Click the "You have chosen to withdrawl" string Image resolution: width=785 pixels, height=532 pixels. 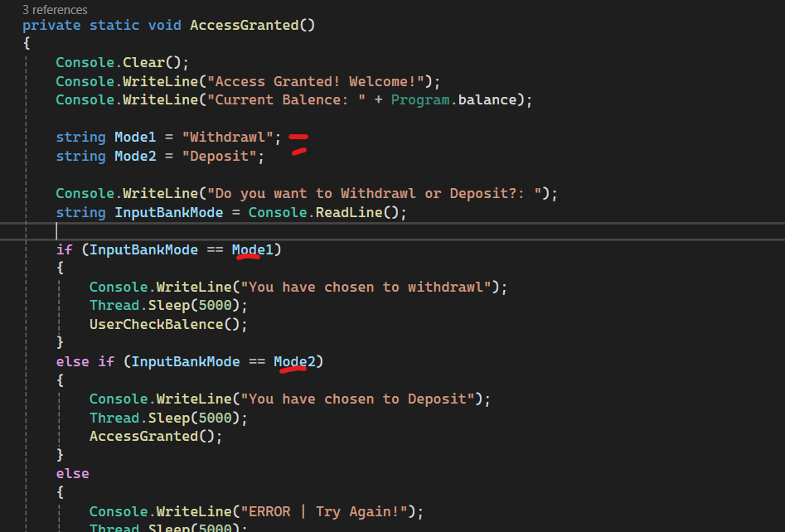366,288
